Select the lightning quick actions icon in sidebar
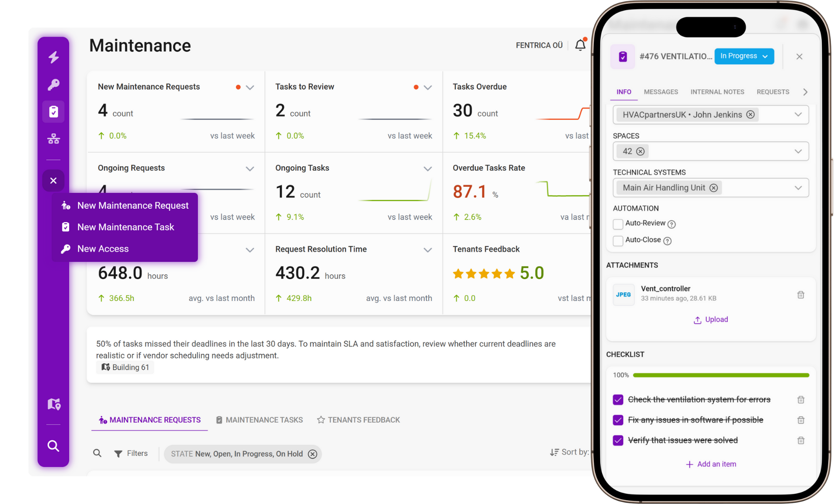Screen dimensions: 835x504 (x=53, y=57)
